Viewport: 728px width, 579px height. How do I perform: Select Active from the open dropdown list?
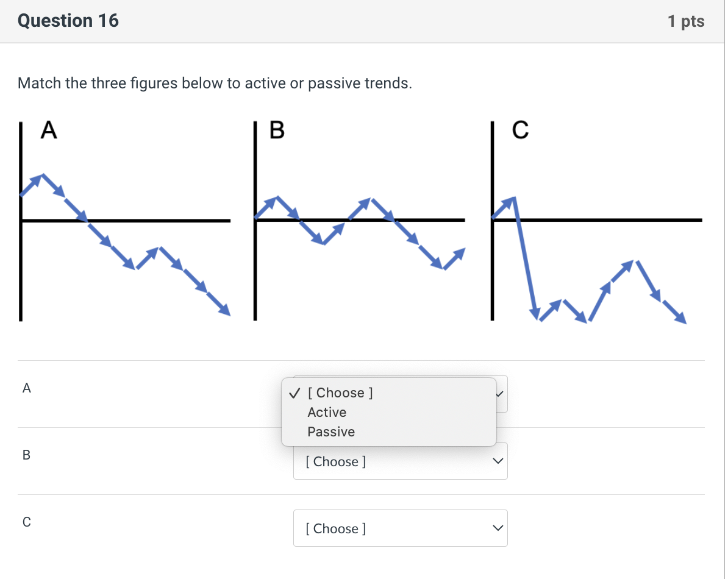[327, 413]
